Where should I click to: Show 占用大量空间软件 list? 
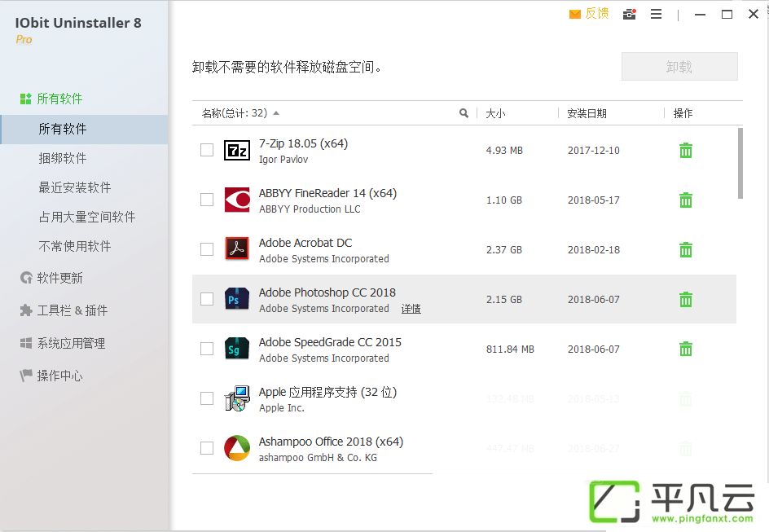[87, 217]
